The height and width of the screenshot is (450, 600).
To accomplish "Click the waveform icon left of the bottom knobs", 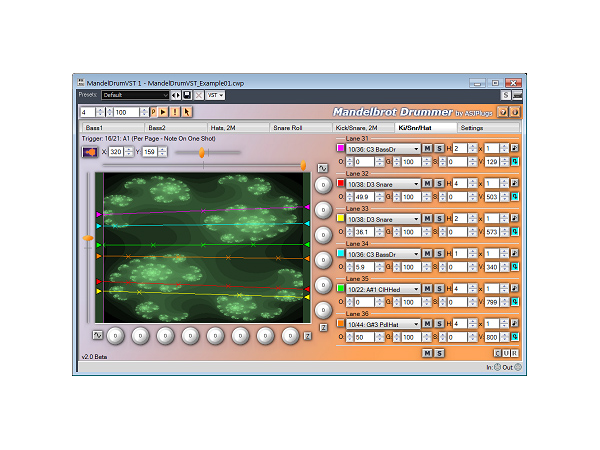I will tap(98, 336).
